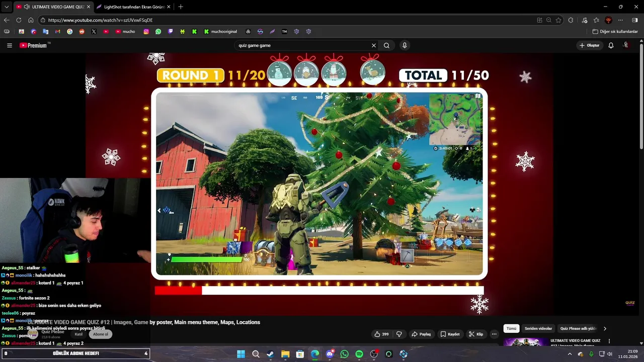
Task: Switch to the LightShot browser tab
Action: point(133,7)
